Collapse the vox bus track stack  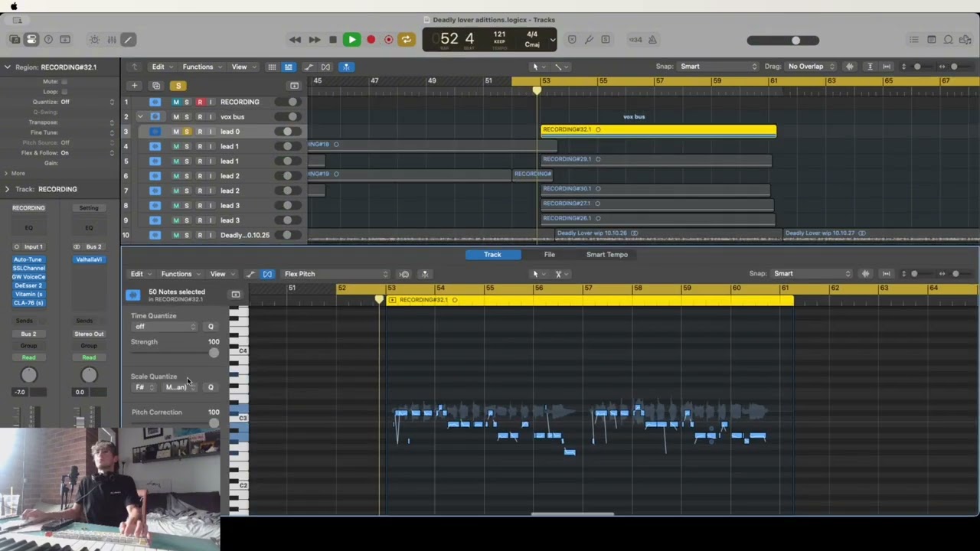coord(139,116)
